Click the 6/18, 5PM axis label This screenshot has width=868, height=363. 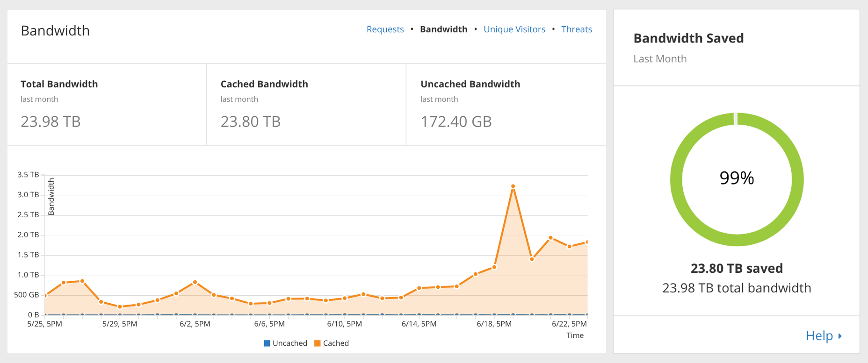pyautogui.click(x=494, y=324)
